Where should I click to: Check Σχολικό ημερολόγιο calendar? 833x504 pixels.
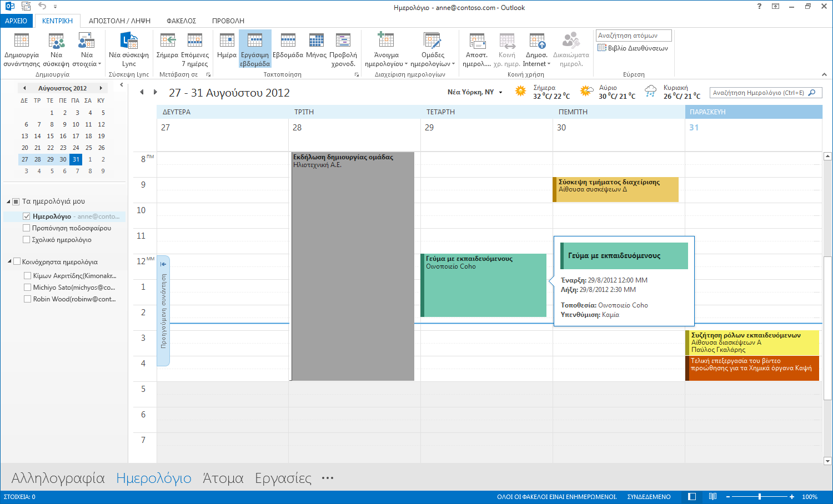point(26,240)
